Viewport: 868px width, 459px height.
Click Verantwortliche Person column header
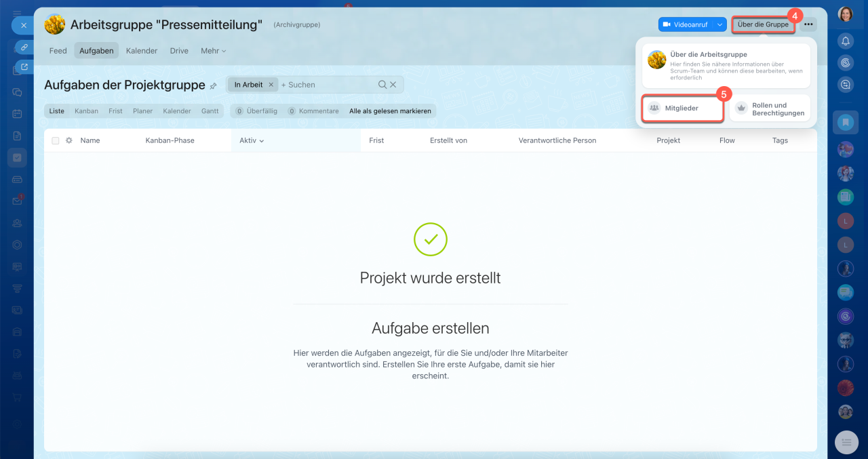point(557,140)
